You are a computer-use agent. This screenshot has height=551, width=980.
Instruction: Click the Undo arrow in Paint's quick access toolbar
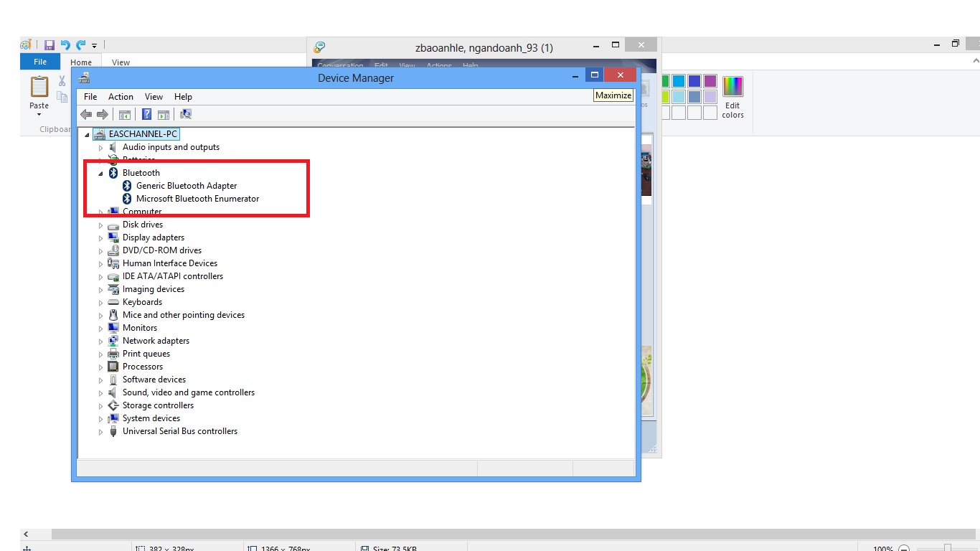(x=65, y=44)
